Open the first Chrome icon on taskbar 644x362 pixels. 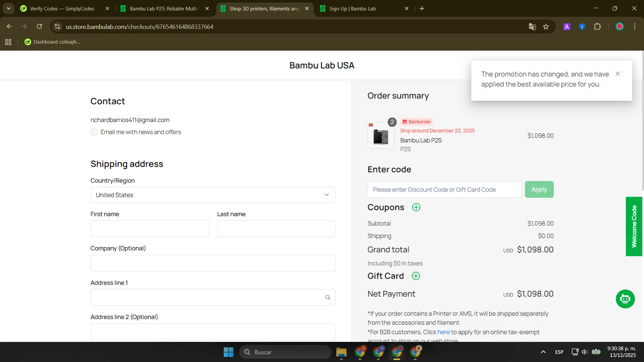pos(360,352)
